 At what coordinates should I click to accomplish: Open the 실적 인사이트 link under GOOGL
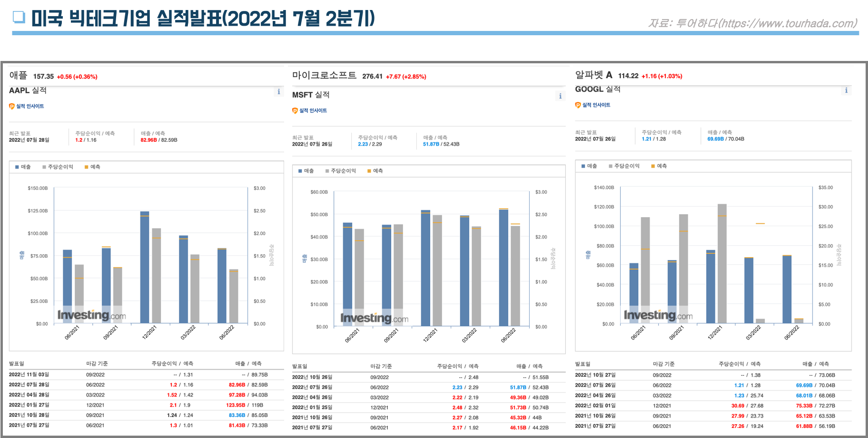click(596, 105)
